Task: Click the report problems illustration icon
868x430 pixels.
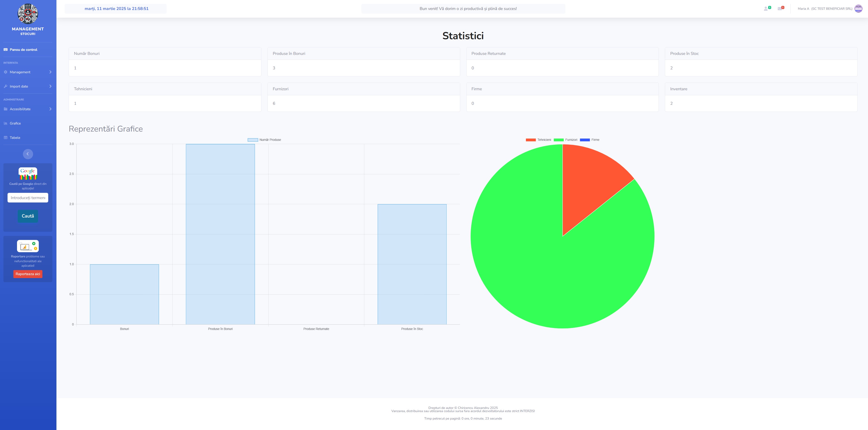Action: [x=28, y=246]
